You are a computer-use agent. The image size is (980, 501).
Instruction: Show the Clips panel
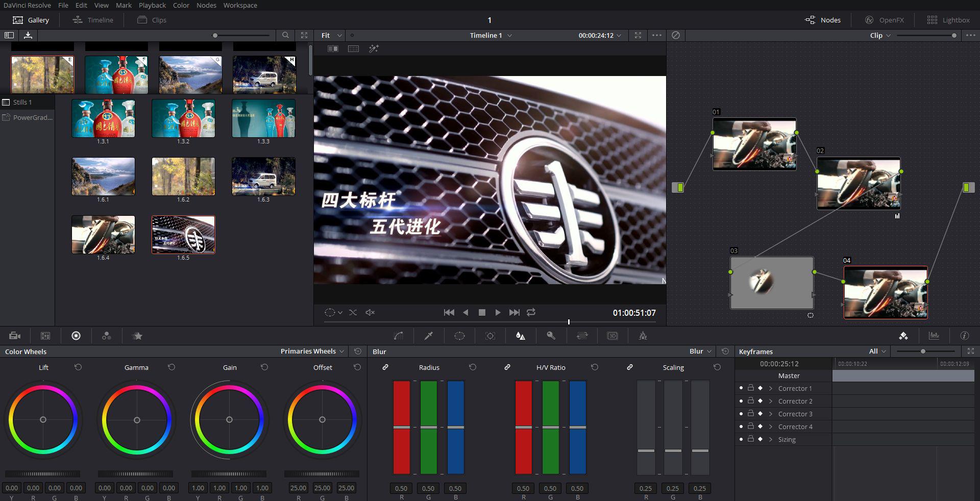[152, 20]
